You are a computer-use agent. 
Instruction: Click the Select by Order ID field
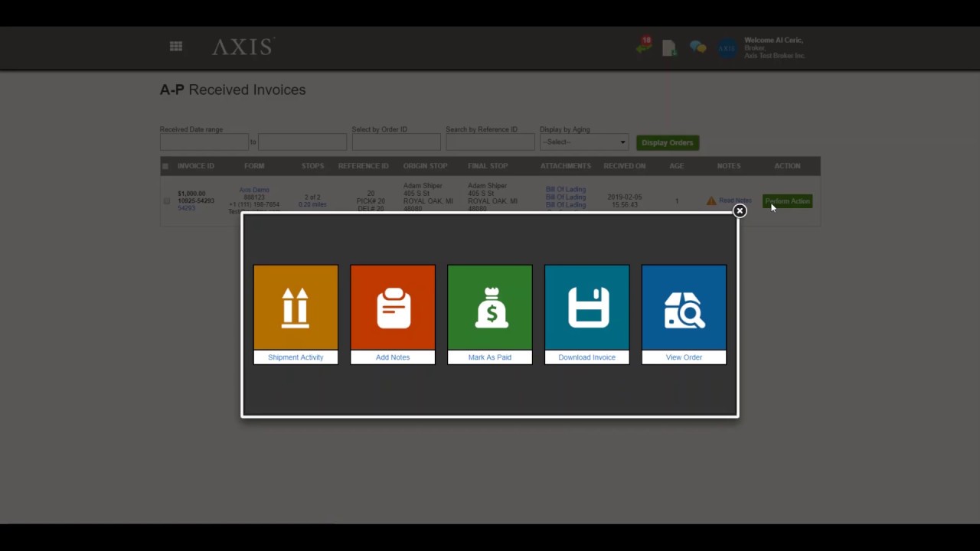pos(397,142)
